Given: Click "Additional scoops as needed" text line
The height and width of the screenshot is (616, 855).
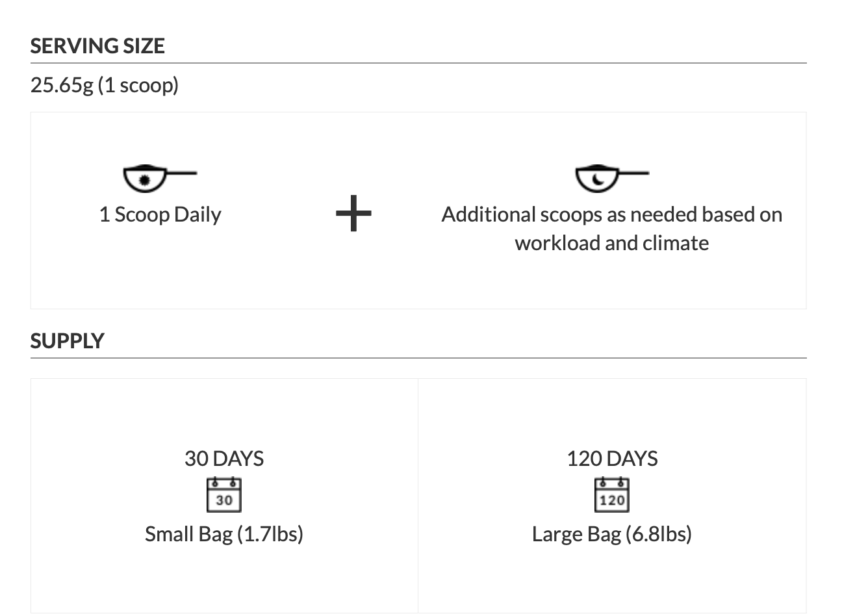Looking at the screenshot, I should coord(611,215).
